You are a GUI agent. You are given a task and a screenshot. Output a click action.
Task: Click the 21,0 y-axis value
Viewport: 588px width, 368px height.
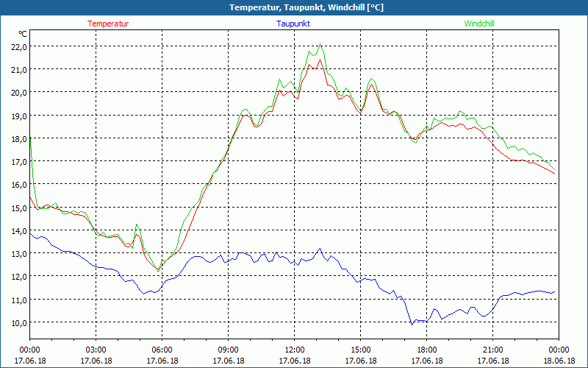pos(20,69)
